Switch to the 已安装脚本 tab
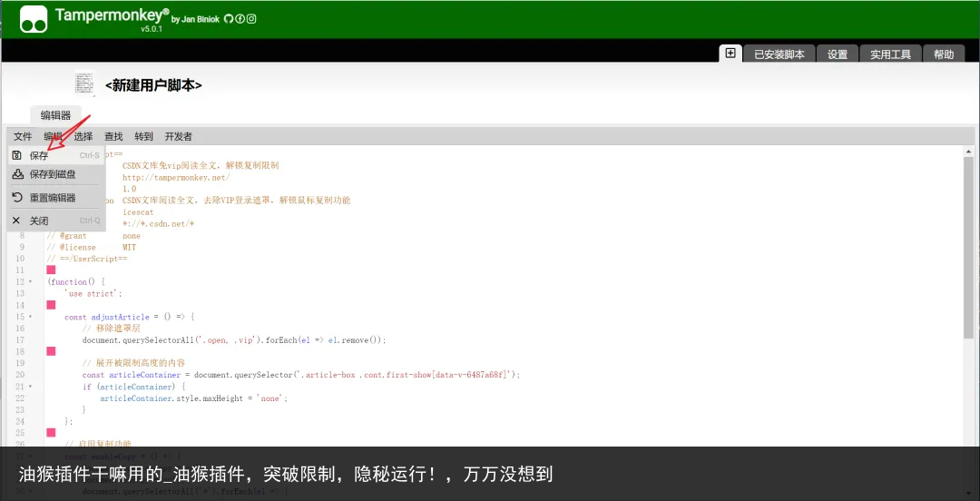Screen dimensions: 980x501 779,54
